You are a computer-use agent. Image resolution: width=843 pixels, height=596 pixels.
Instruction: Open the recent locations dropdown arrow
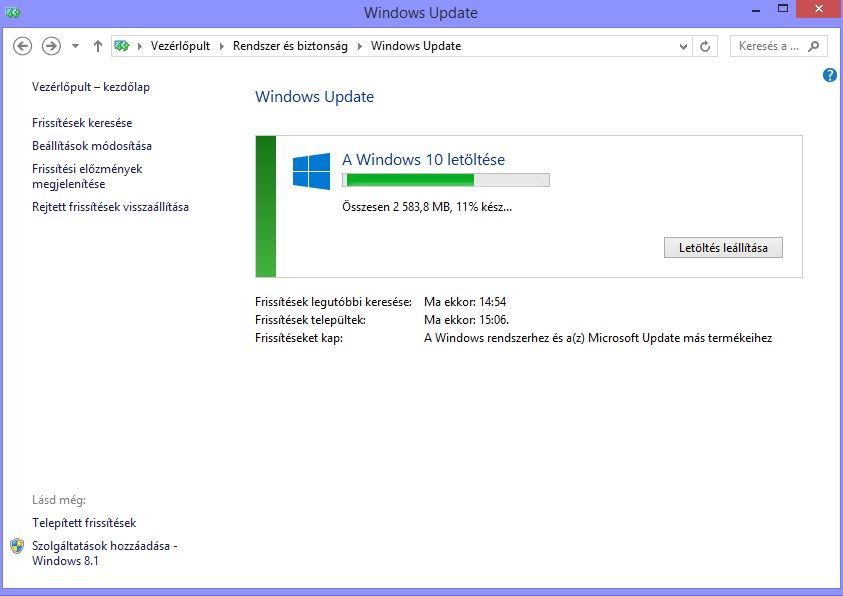click(x=75, y=46)
